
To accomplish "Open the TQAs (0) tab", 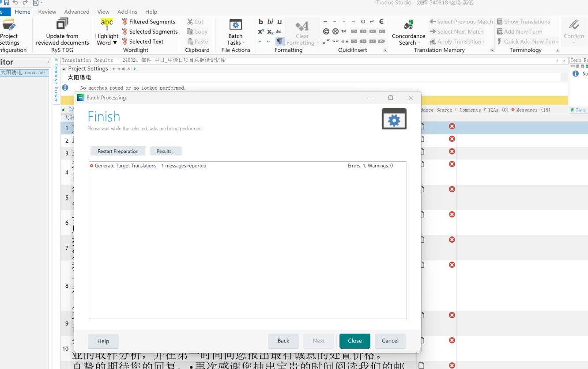I will click(x=496, y=110).
